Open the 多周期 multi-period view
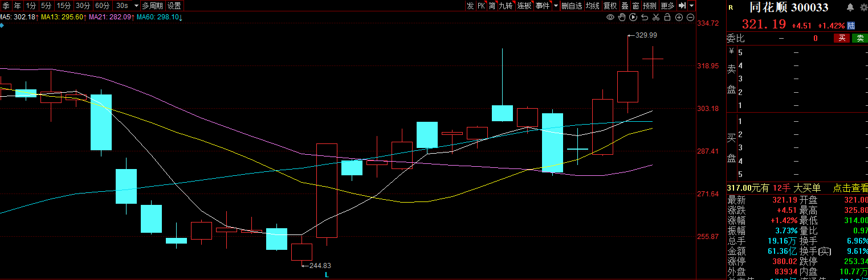This screenshot has height=280, width=868. click(x=152, y=6)
